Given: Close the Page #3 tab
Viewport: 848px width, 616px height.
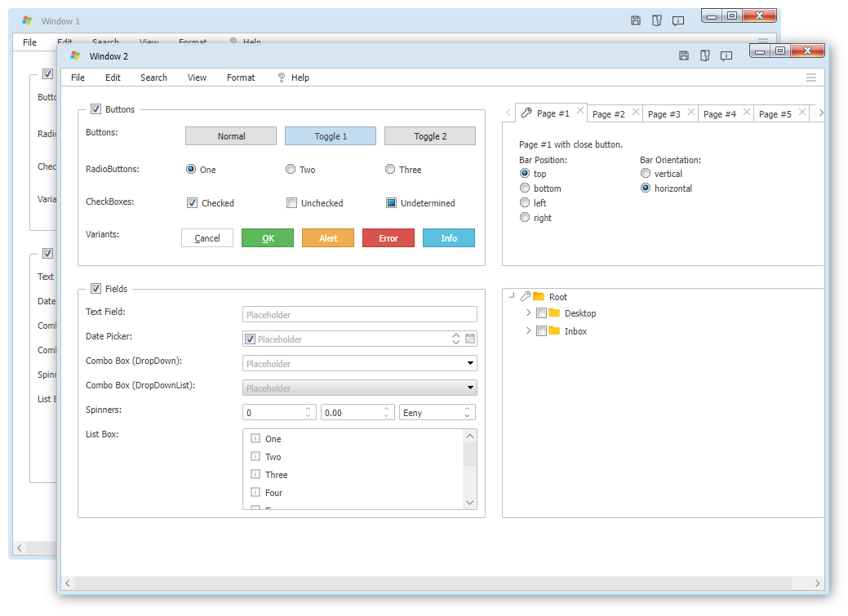Looking at the screenshot, I should tap(690, 112).
